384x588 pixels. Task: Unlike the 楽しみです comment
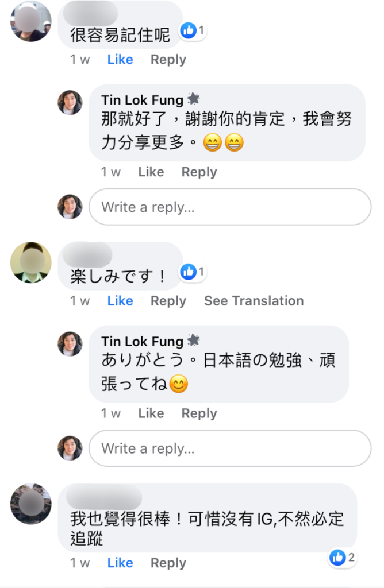120,301
